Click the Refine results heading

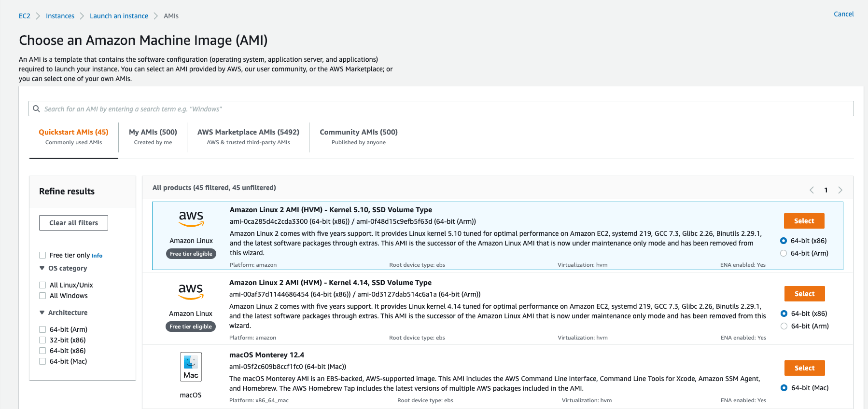[x=67, y=191]
